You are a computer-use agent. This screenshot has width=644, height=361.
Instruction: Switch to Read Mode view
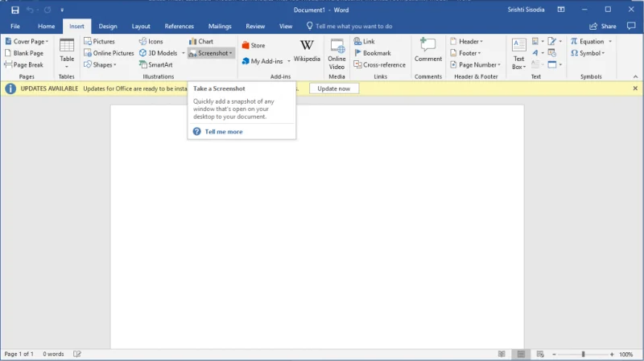[502, 354]
